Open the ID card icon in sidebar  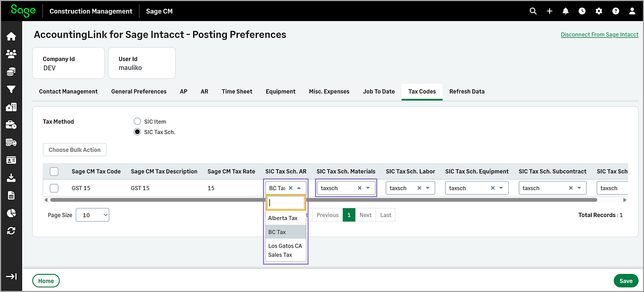(11, 160)
